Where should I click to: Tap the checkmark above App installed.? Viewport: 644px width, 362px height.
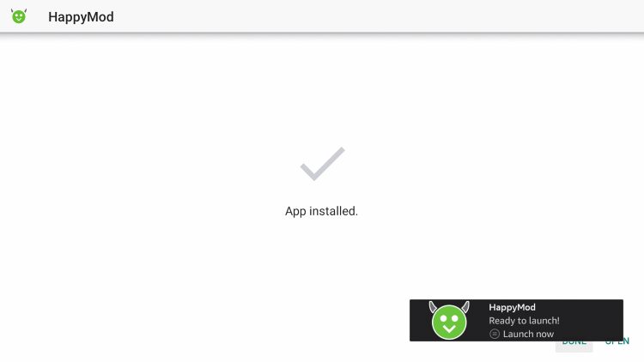click(322, 164)
